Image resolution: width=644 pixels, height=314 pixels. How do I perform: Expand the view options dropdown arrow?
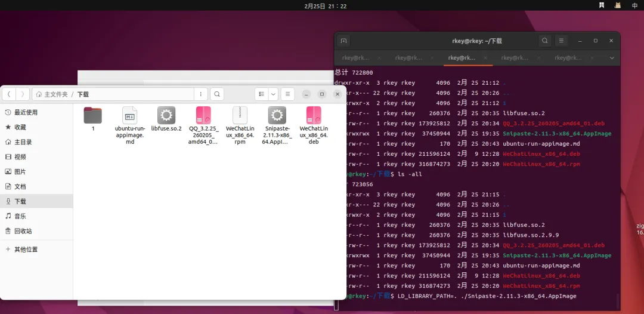pos(273,94)
